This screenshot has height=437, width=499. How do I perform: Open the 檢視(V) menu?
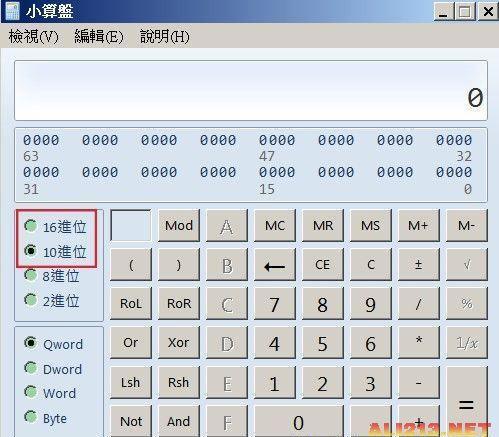coord(34,36)
